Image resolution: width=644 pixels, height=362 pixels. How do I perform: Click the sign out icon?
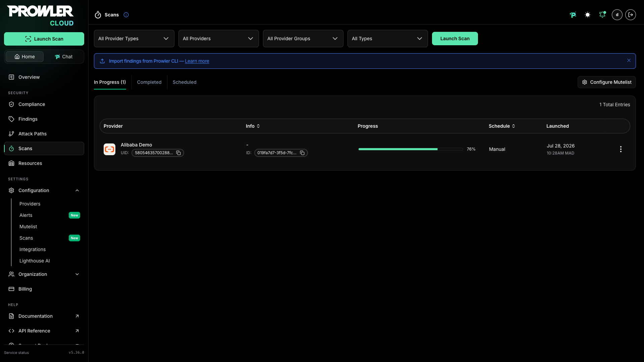[631, 15]
